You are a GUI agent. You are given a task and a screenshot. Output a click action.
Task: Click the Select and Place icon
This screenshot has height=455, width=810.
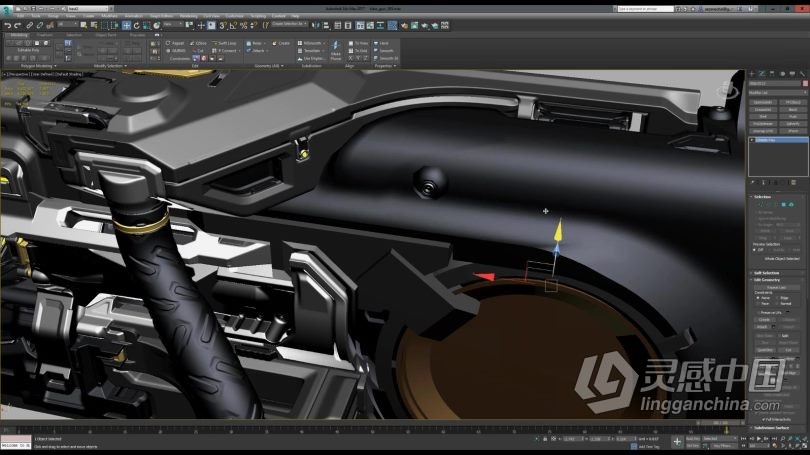(157, 25)
